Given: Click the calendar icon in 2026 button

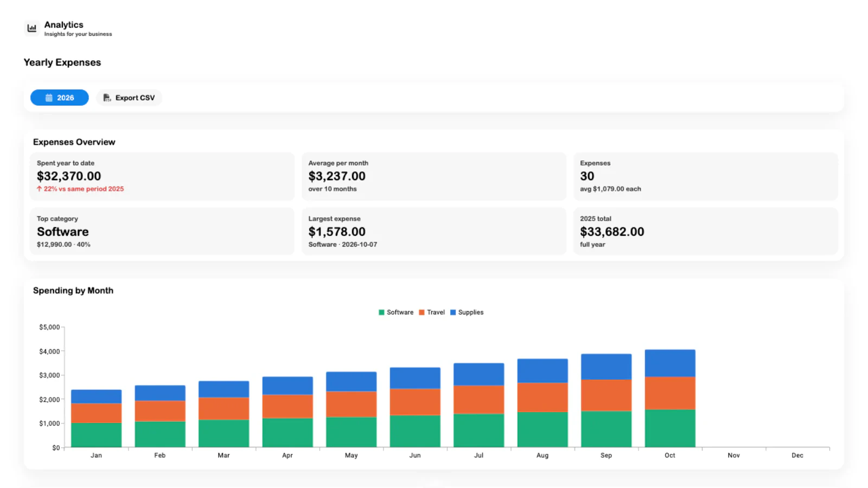Looking at the screenshot, I should 49,98.
